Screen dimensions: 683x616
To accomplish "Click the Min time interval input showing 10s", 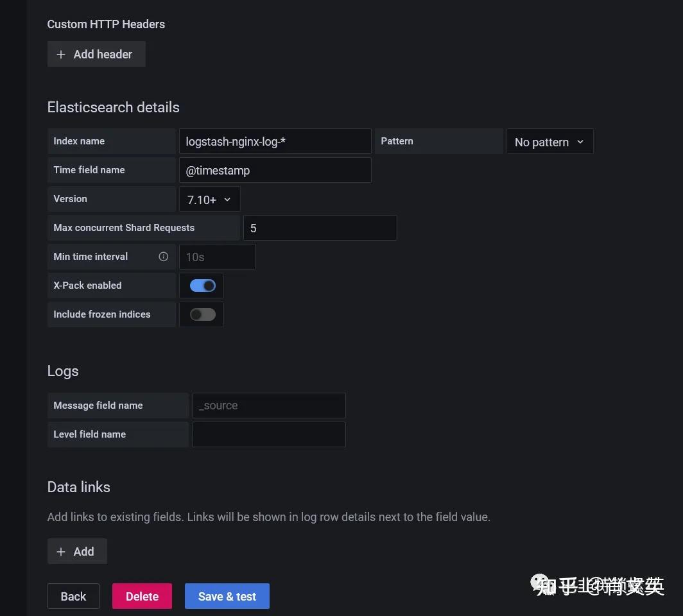I will click(217, 256).
